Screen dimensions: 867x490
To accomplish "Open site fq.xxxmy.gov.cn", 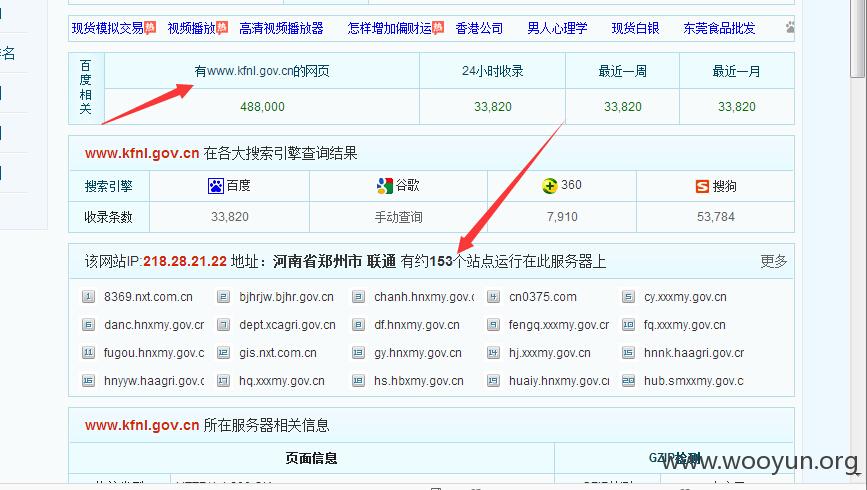I will click(x=685, y=325).
